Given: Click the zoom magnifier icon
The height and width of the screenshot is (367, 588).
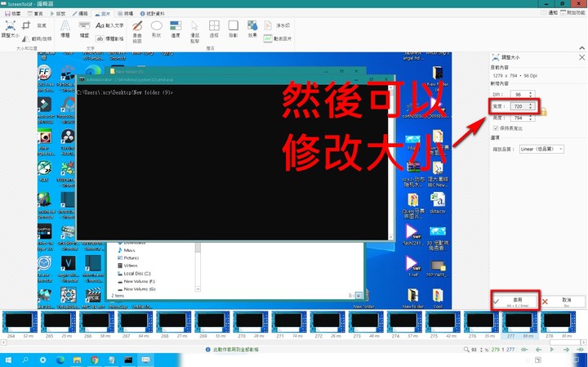Looking at the screenshot, I should pos(466,349).
